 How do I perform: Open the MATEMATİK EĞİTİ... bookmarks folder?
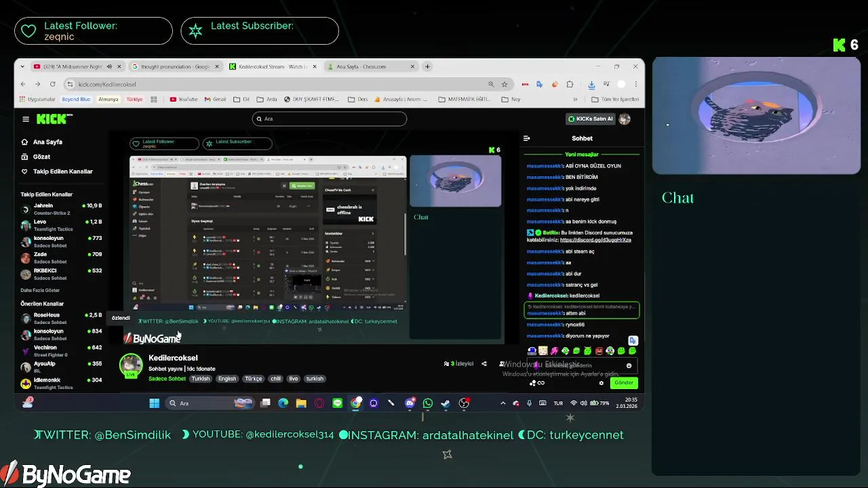(x=465, y=100)
